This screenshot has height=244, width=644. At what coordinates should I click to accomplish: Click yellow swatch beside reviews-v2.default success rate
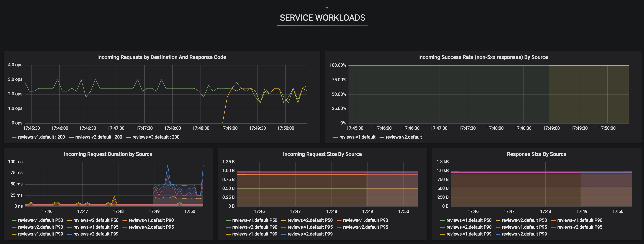click(x=382, y=137)
